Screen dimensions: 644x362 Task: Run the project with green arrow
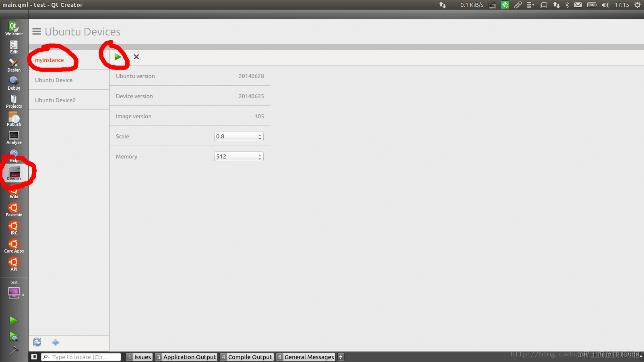pyautogui.click(x=14, y=321)
